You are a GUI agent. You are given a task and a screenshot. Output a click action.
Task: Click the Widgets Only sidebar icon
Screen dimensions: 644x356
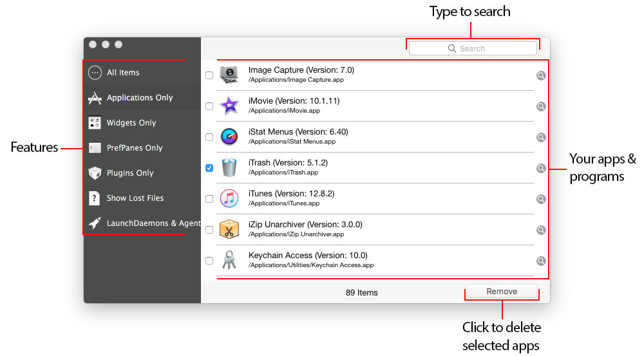tap(95, 123)
